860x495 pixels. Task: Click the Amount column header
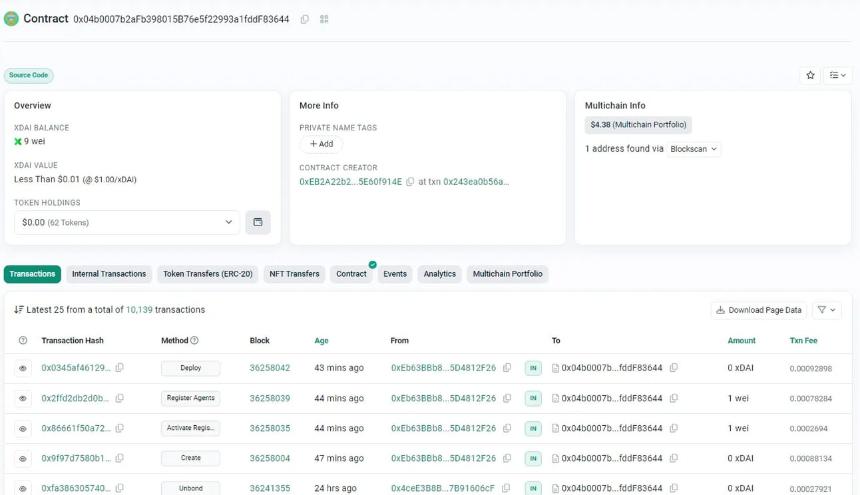point(742,340)
